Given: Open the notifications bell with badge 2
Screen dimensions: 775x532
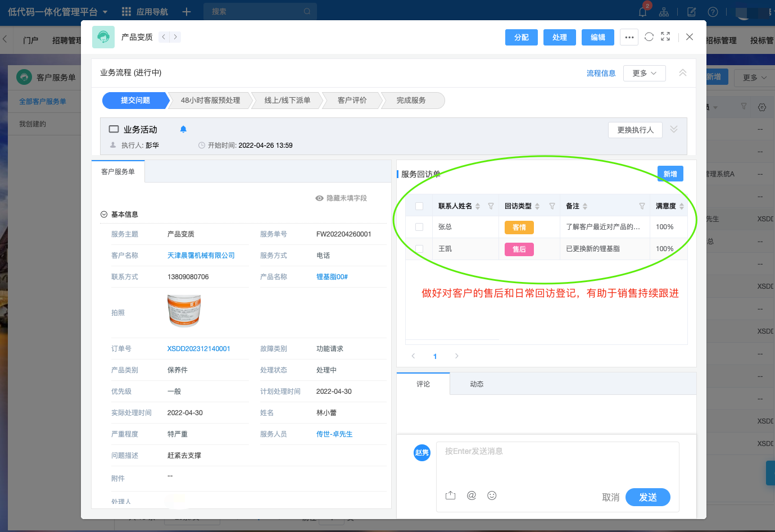Looking at the screenshot, I should click(642, 11).
